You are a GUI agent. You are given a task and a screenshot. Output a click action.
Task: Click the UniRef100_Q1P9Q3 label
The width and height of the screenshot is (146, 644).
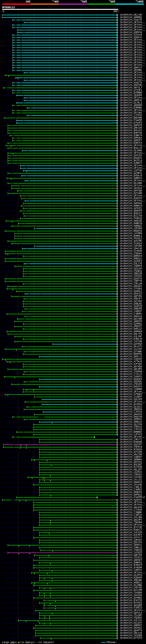pyautogui.click(x=131, y=344)
